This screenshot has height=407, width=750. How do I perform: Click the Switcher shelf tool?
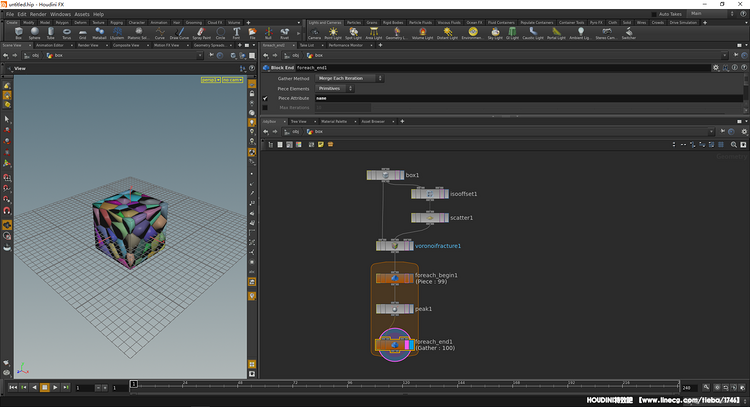click(x=629, y=33)
